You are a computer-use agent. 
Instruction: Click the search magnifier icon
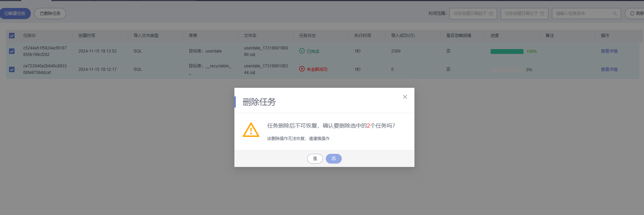point(615,13)
